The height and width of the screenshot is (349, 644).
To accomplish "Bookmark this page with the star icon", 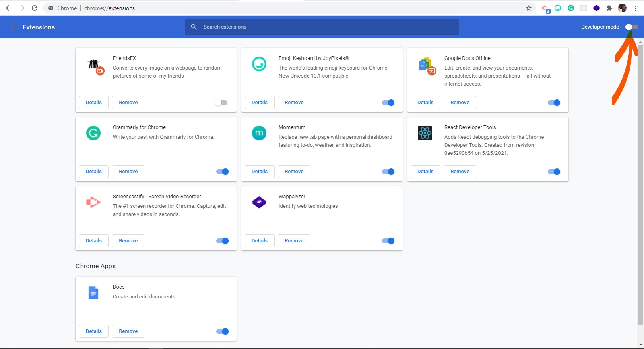I will coord(529,8).
